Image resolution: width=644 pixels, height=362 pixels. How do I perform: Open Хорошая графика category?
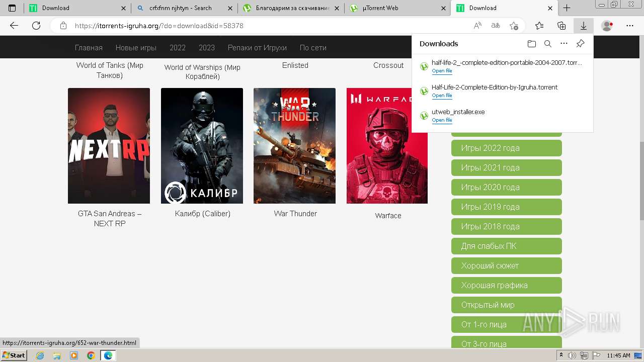point(506,285)
